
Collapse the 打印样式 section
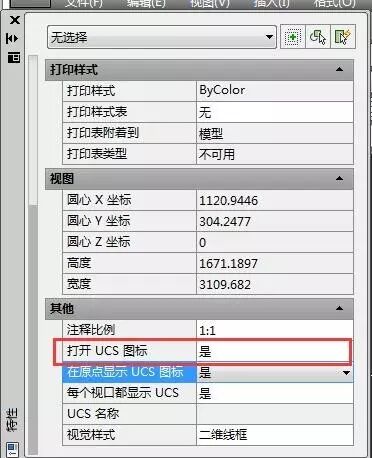coord(339,69)
